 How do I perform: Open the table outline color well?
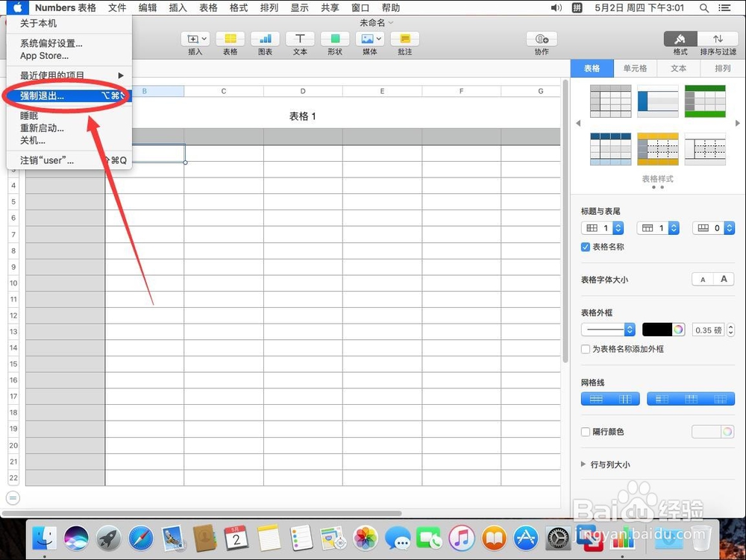point(660,329)
